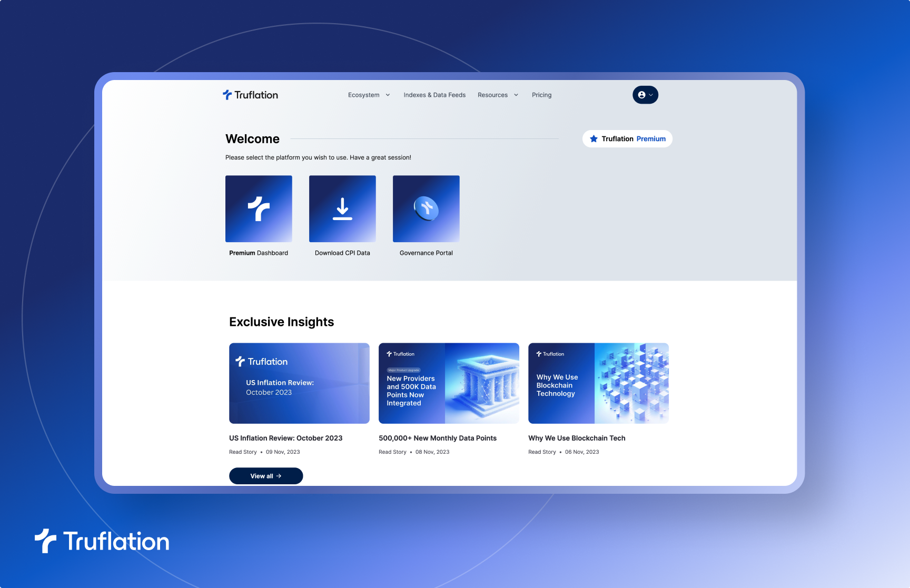
Task: Open the user account menu
Action: point(645,95)
